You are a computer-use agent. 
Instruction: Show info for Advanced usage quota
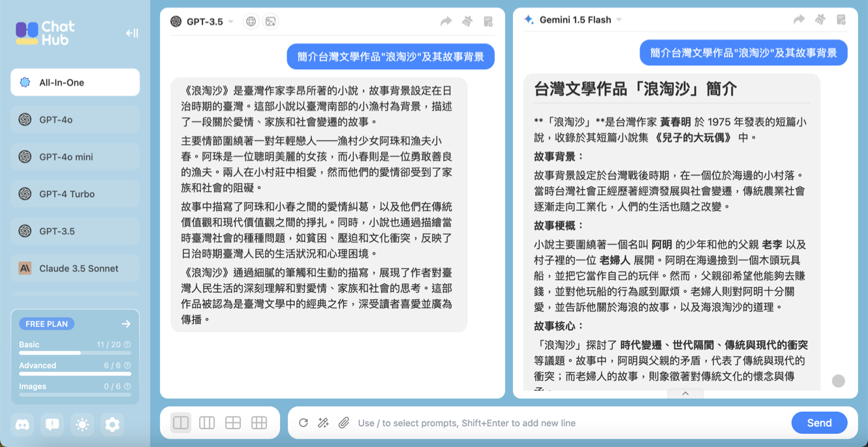pos(127,365)
